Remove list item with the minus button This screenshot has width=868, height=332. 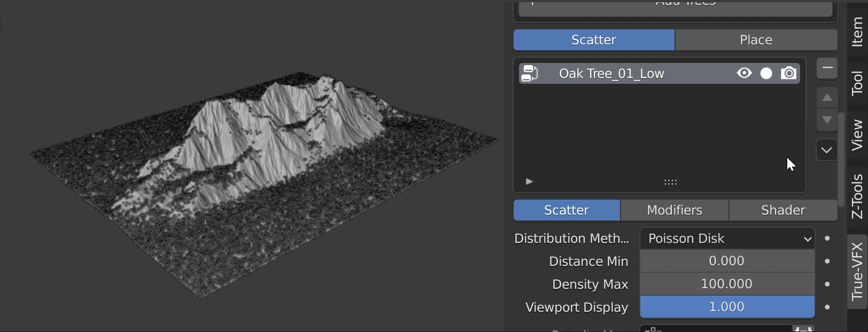point(827,68)
